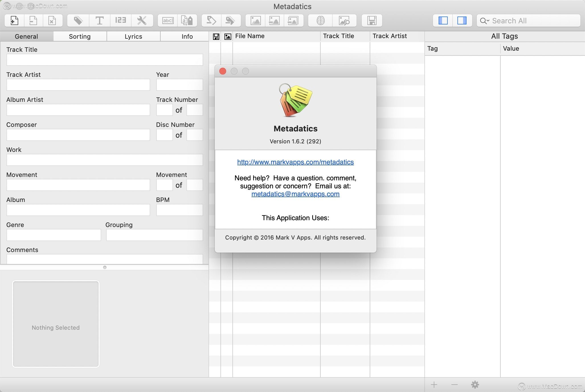585x392 pixels.
Task: Open the search scope magnifier dropdown
Action: [484, 21]
